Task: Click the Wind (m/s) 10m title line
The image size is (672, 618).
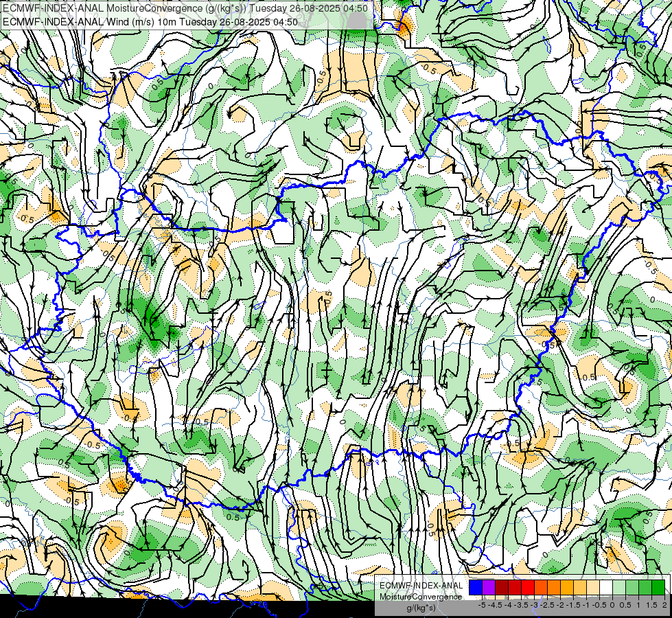Action: tap(150, 21)
